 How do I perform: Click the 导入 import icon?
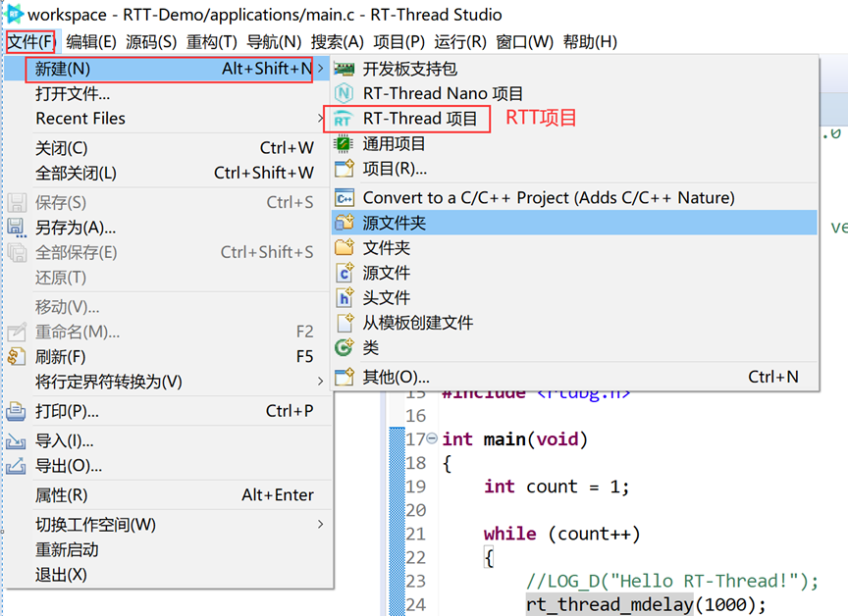pyautogui.click(x=16, y=441)
